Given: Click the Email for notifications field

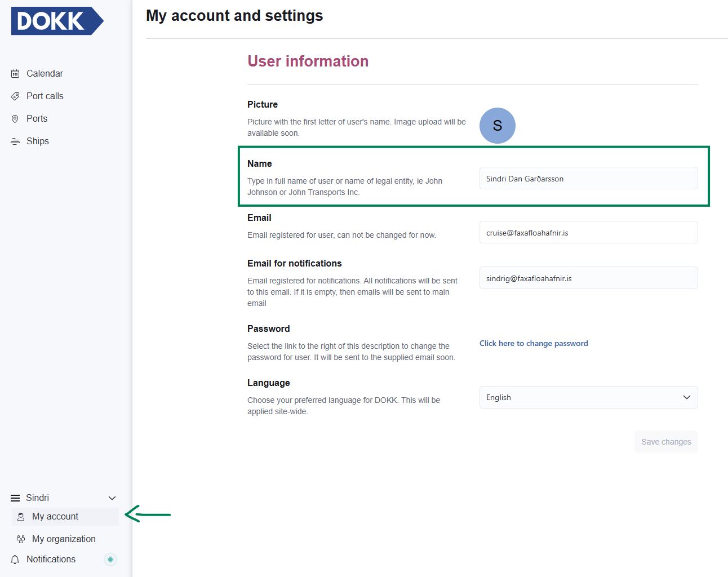Looking at the screenshot, I should [x=588, y=278].
